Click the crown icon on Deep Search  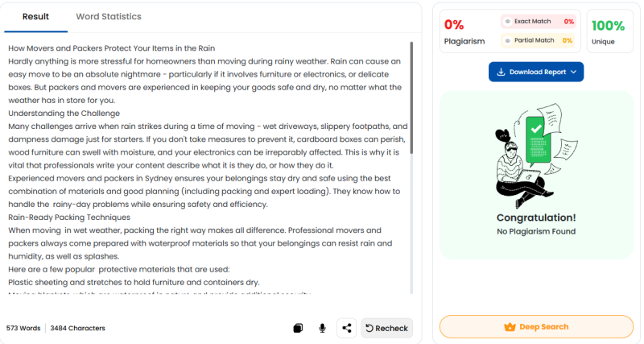(510, 327)
